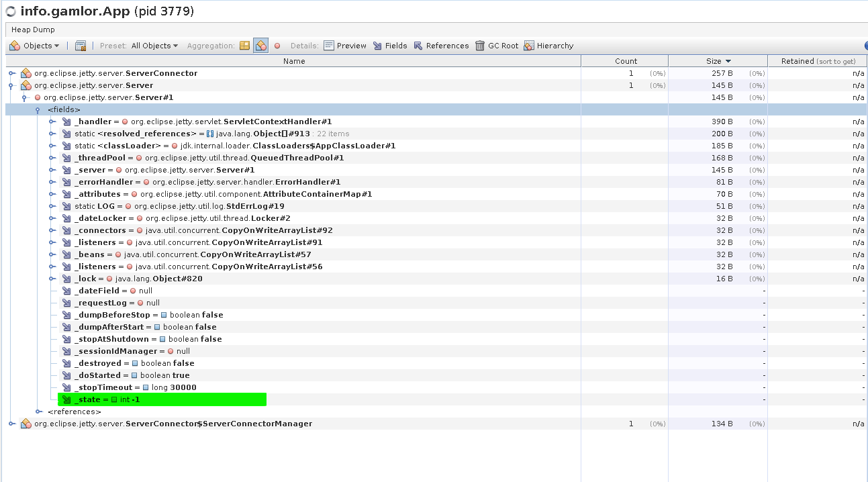Image resolution: width=868 pixels, height=482 pixels.
Task: Click Retained column header to compute sizes
Action: (x=818, y=61)
